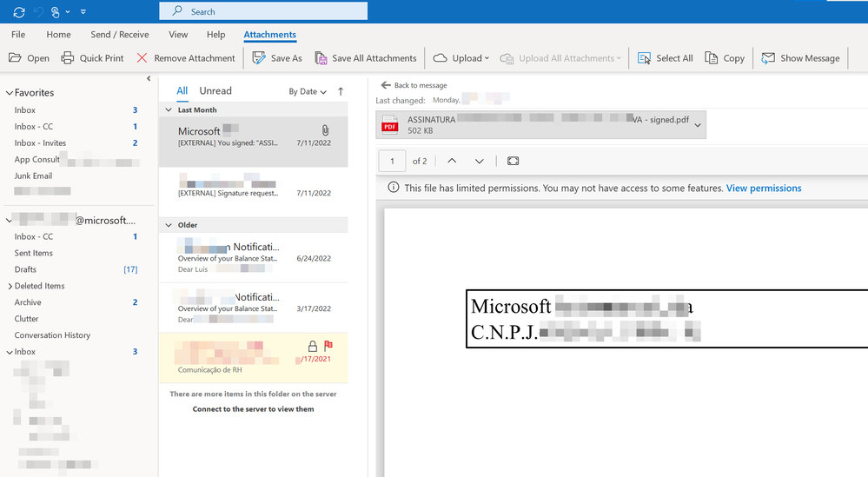Open the By Date sort dropdown
868x477 pixels.
pos(308,92)
